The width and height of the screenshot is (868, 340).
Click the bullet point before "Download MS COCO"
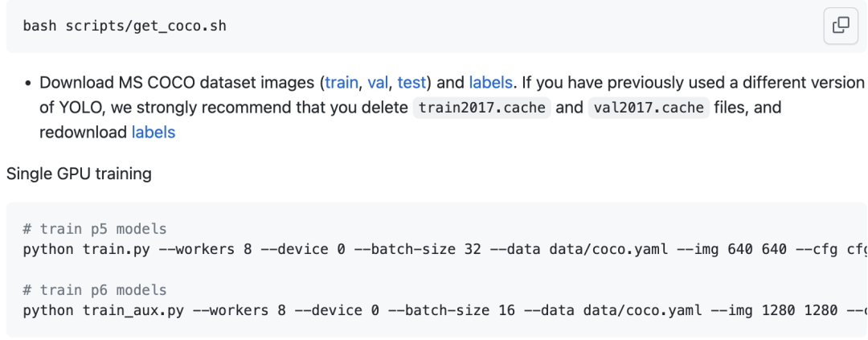coord(28,83)
